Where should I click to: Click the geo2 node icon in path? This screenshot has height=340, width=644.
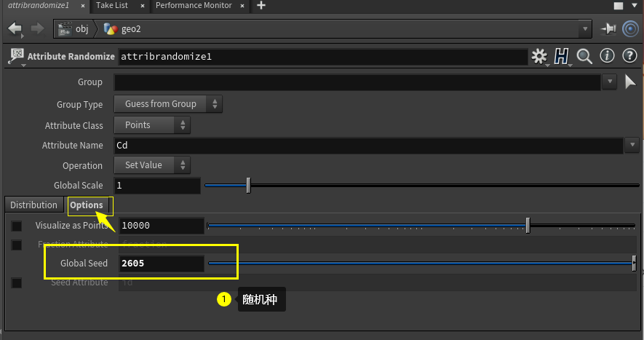tap(111, 29)
